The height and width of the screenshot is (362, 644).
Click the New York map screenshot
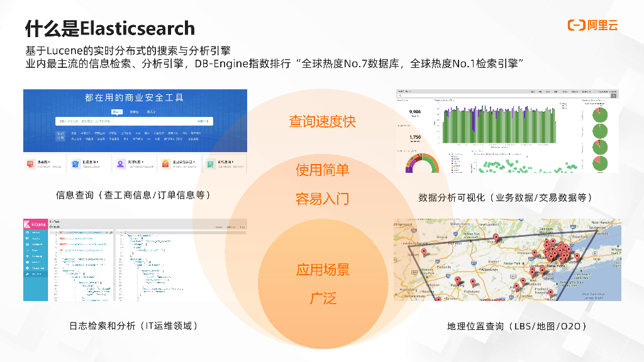coord(508,260)
